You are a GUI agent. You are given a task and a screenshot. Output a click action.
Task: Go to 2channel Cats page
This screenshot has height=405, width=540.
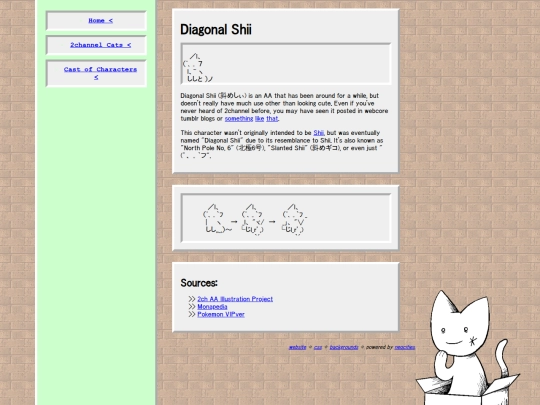tap(100, 45)
